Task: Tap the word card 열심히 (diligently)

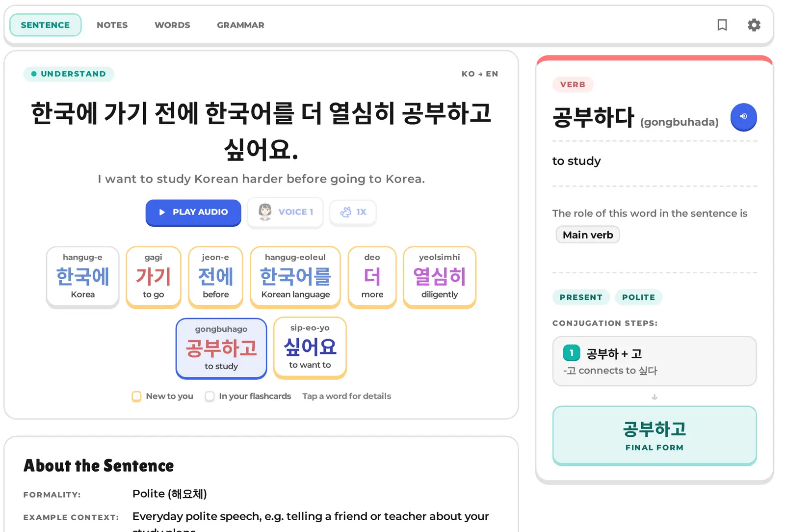Action: click(x=440, y=277)
